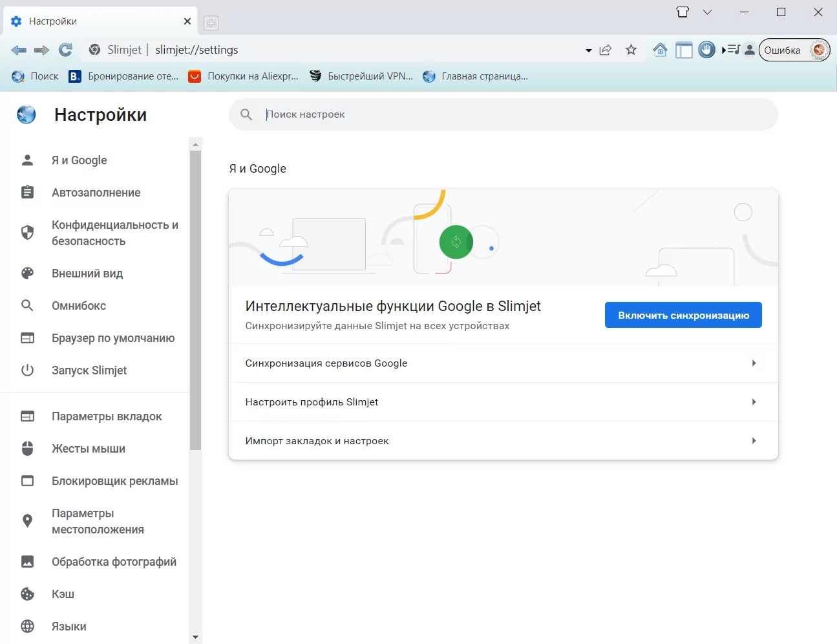Click the image icon for Обработка фотографий

[27, 562]
